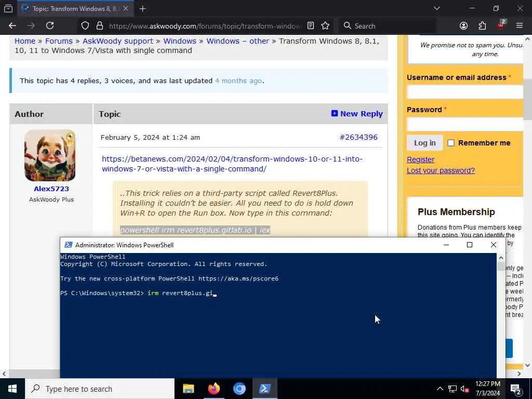Click the Password input field
532x399 pixels.
tap(465, 124)
